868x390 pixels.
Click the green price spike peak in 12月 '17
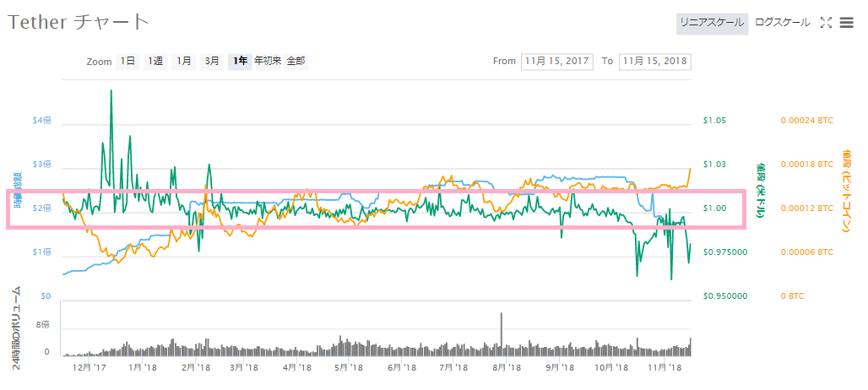111,91
